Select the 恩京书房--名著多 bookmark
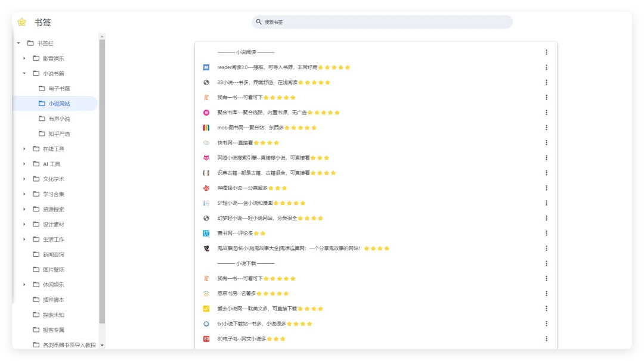The height and width of the screenshot is (361, 644). pos(376,293)
